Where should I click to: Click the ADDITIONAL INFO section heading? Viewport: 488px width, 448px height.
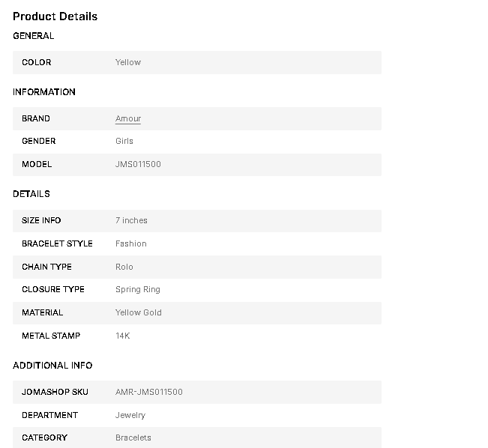52,366
